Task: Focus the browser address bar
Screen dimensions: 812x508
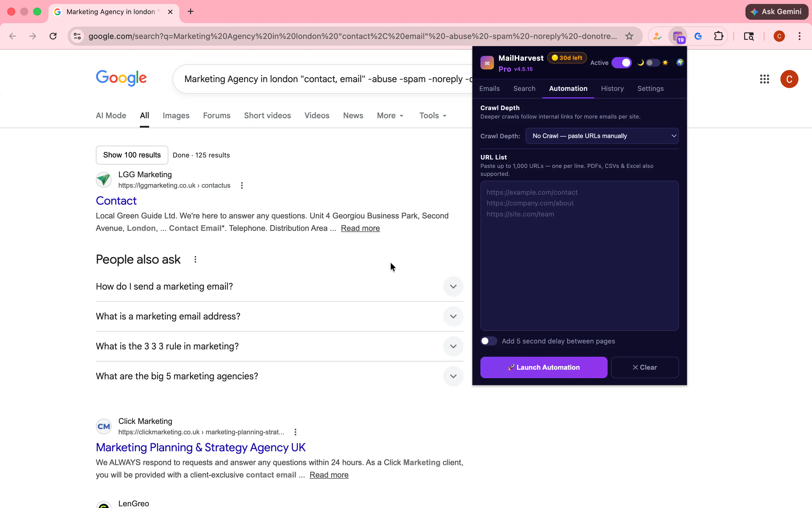Action: (x=352, y=36)
